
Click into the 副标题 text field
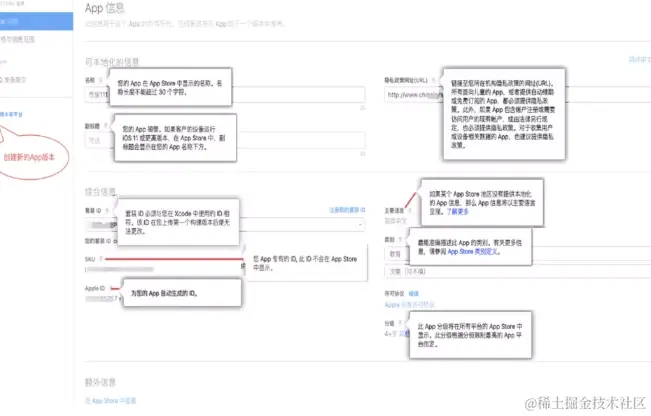tap(225, 140)
